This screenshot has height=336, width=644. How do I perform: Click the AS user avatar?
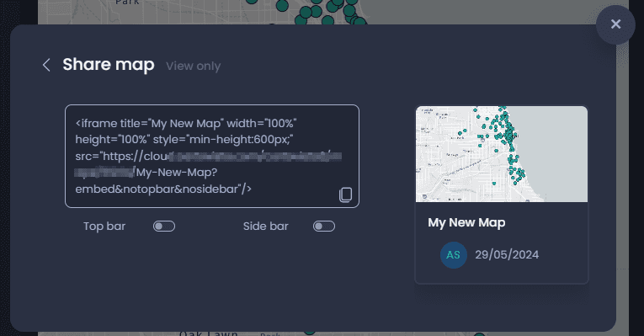453,255
